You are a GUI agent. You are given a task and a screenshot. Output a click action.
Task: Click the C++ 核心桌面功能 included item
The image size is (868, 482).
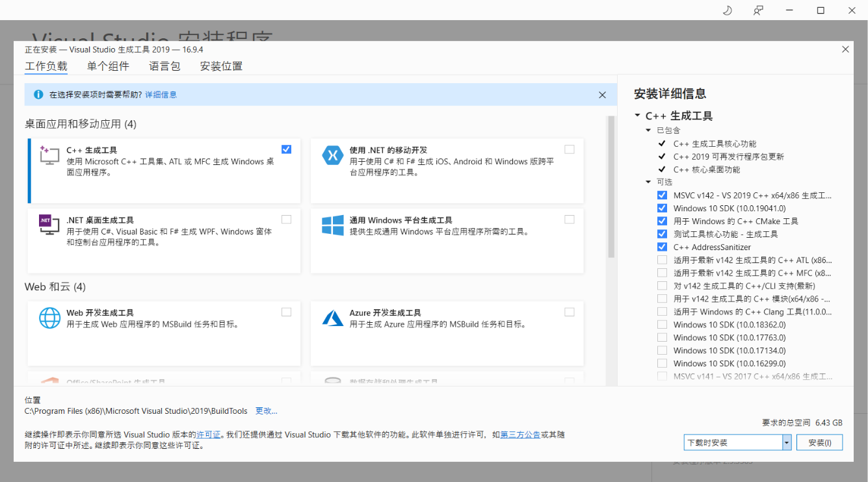click(707, 170)
